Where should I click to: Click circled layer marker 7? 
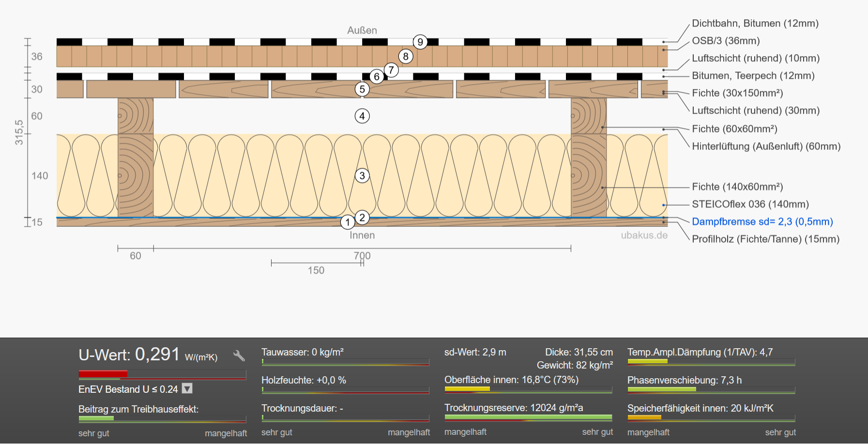click(x=391, y=70)
